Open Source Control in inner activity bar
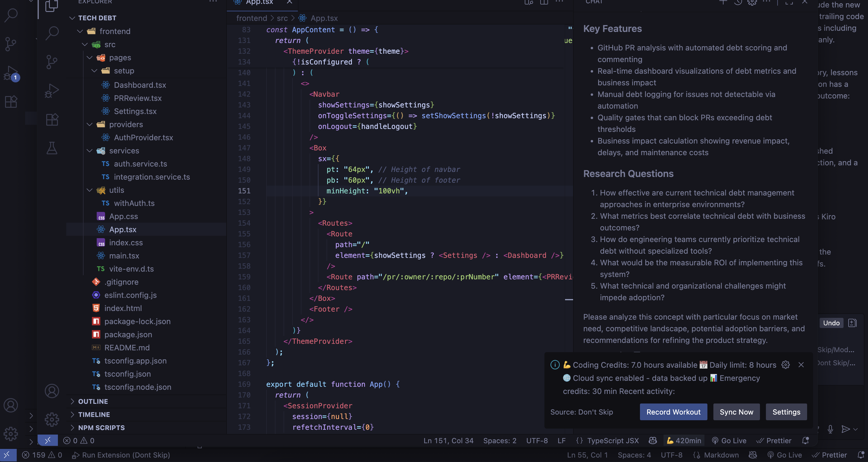Image resolution: width=868 pixels, height=462 pixels. coord(52,62)
